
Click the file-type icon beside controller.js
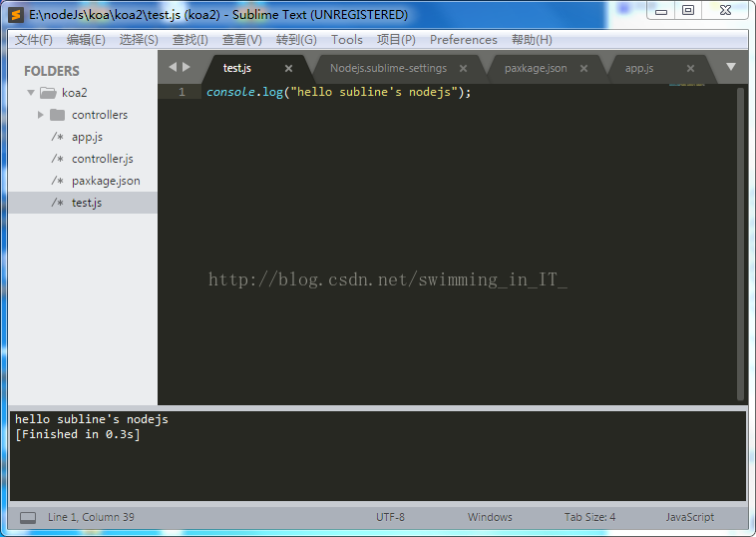pos(58,159)
